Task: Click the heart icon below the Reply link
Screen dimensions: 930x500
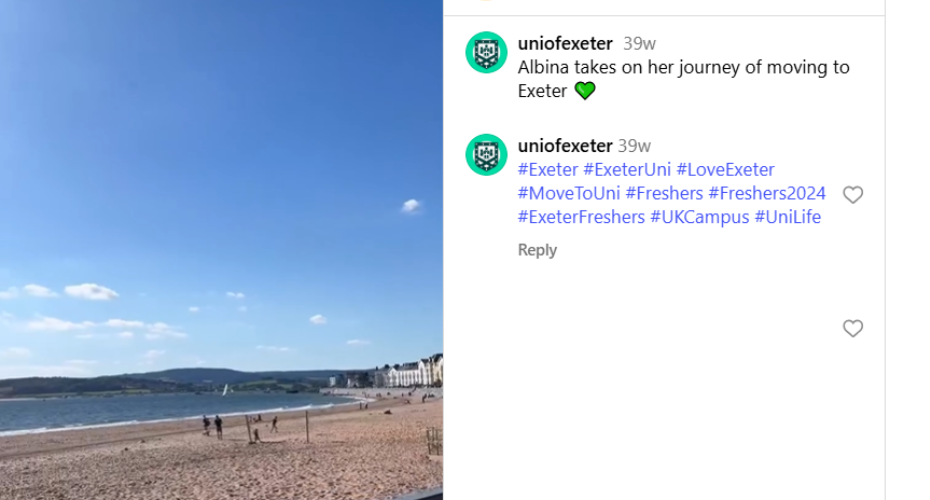Action: (852, 328)
